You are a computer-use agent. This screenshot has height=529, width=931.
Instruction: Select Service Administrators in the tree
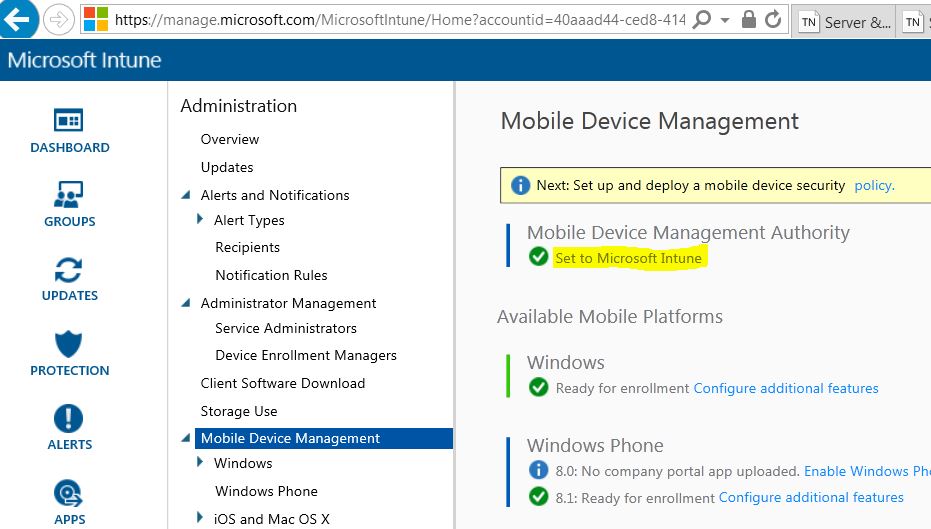286,328
